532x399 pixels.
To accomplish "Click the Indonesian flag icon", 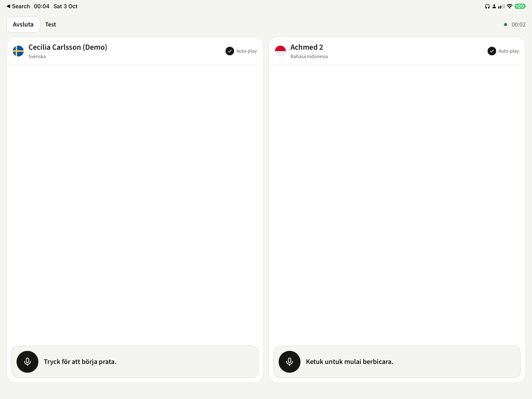I will pyautogui.click(x=280, y=51).
